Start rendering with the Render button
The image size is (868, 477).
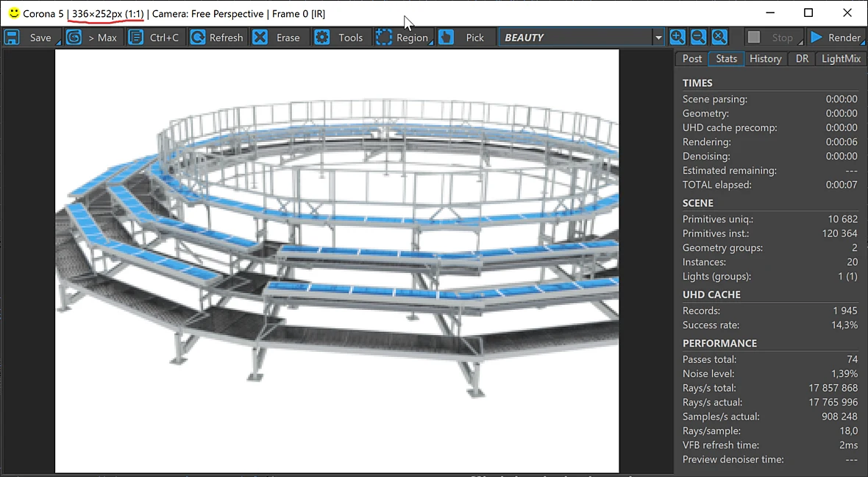(x=836, y=37)
